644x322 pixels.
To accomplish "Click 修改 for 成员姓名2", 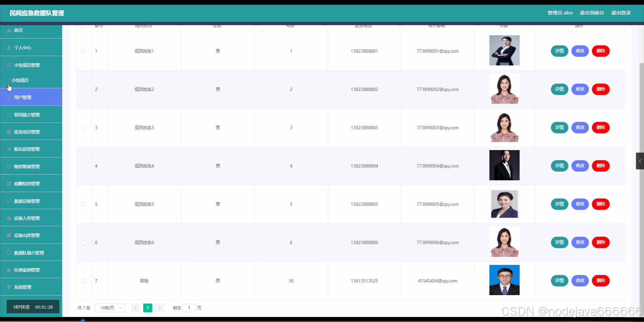I will [x=580, y=89].
